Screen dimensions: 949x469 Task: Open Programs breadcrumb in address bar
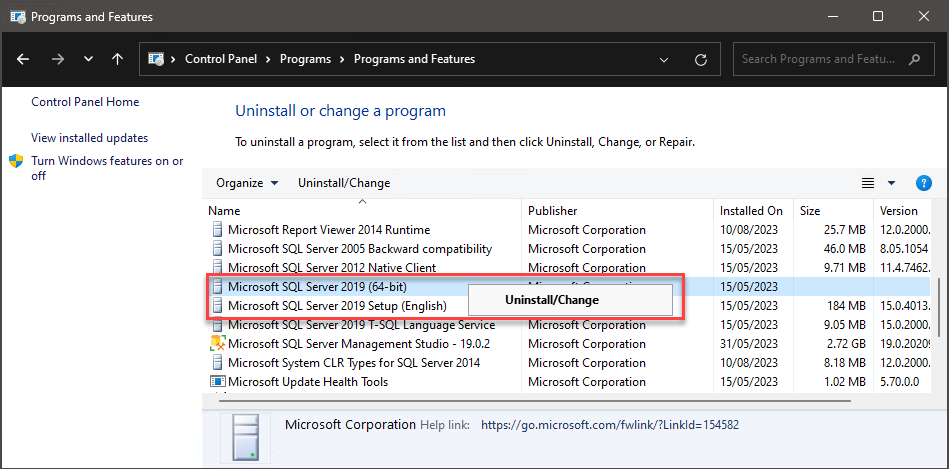click(306, 59)
